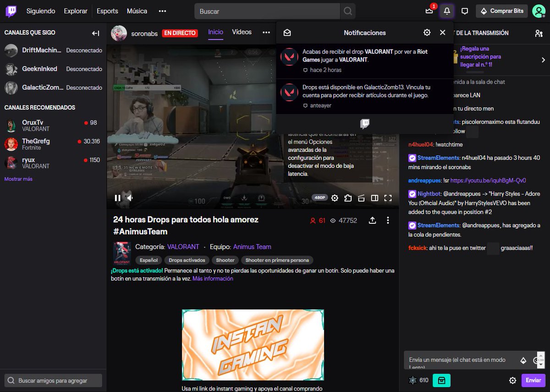Click the Shooter tag
550x392 pixels.
[225, 260]
